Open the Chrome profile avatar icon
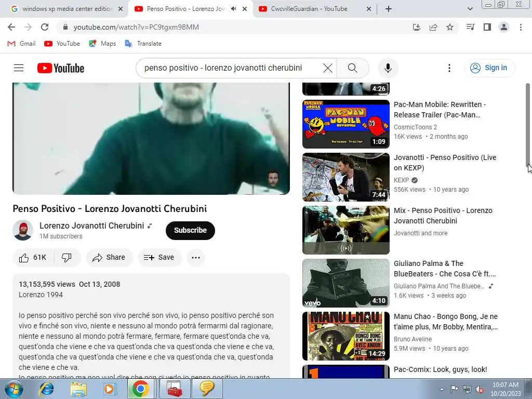The width and height of the screenshot is (532, 399). tap(504, 27)
